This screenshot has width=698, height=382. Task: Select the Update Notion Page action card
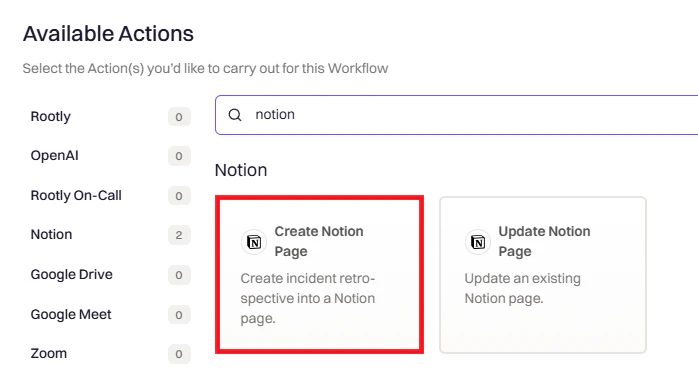point(543,275)
